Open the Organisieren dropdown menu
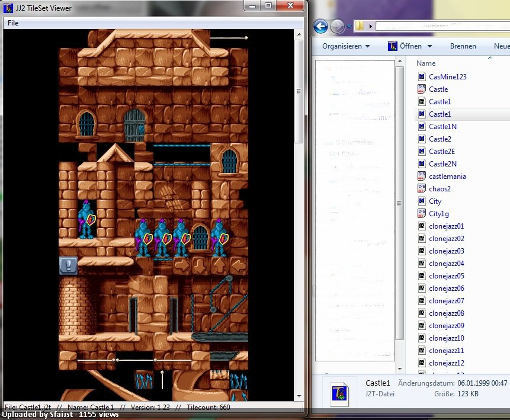 tap(346, 46)
